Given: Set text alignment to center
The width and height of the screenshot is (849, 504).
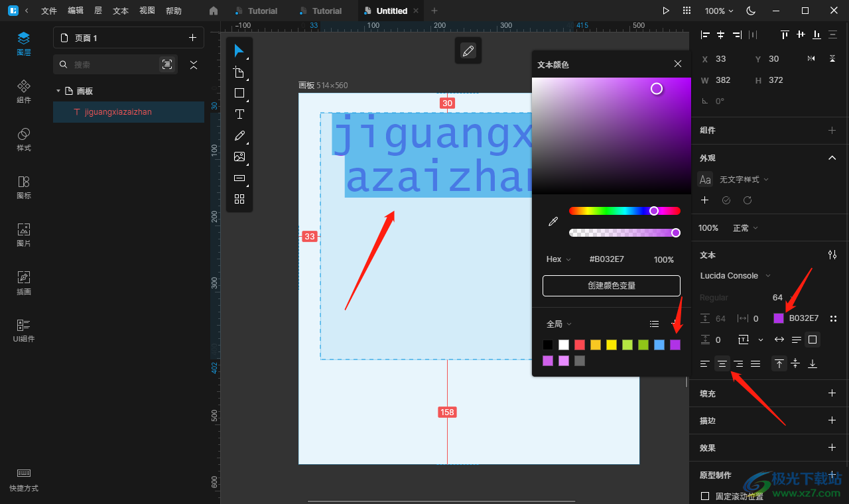Looking at the screenshot, I should click(x=722, y=363).
